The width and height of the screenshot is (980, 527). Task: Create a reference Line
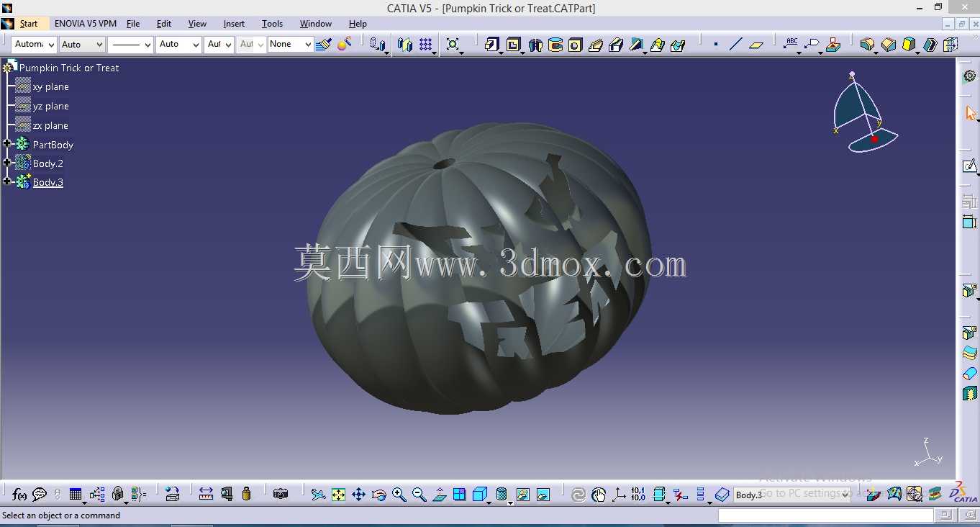coord(735,45)
